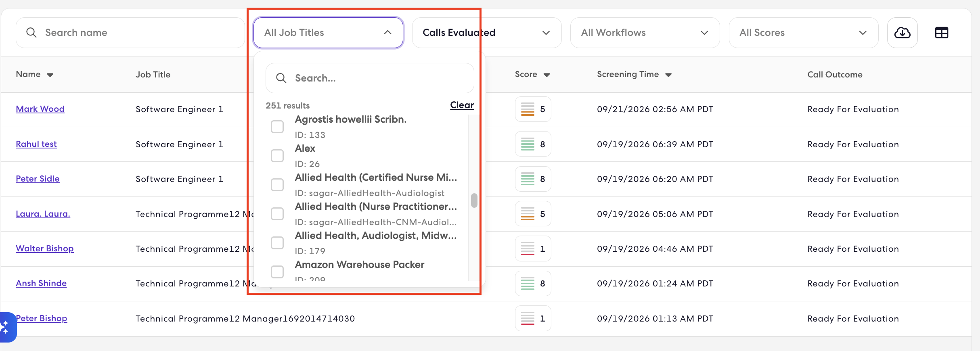Open Peter Sidle candidate profile

tap(38, 179)
